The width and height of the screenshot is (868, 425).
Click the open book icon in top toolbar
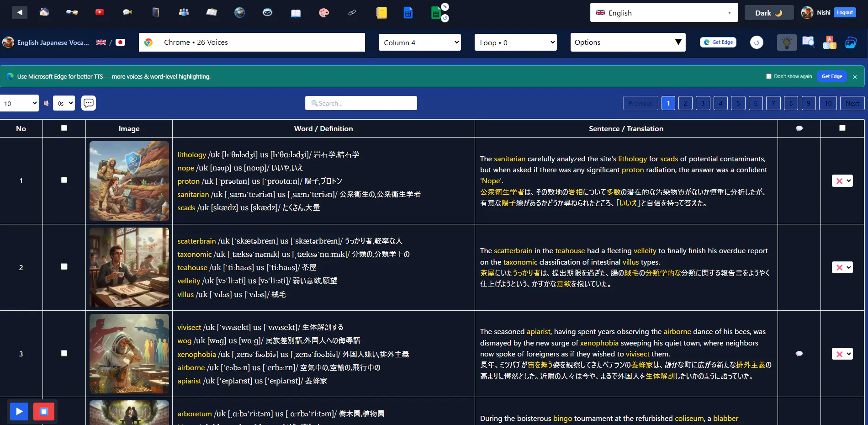point(296,13)
